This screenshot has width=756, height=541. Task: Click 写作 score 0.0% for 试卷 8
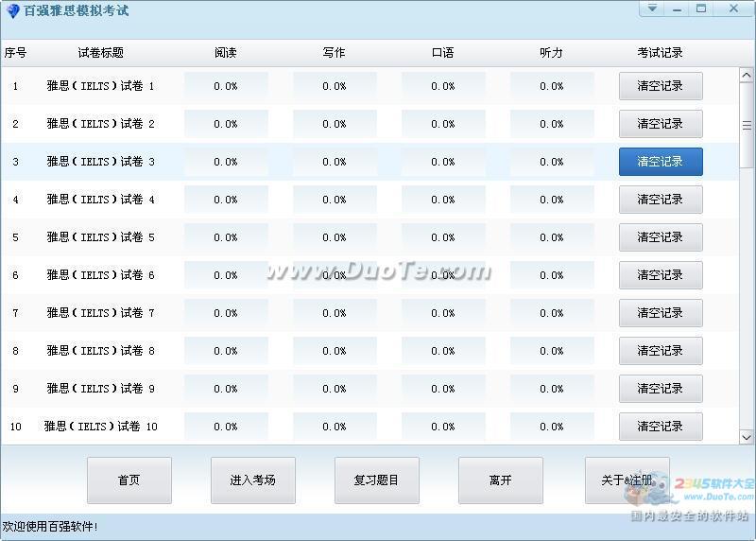click(x=335, y=351)
